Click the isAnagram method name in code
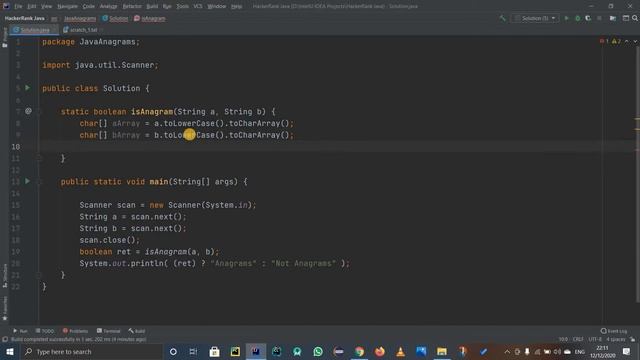The image size is (640, 360). [152, 111]
